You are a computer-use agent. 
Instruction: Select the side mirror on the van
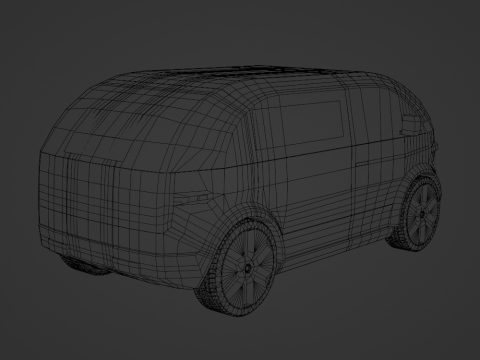point(411,124)
